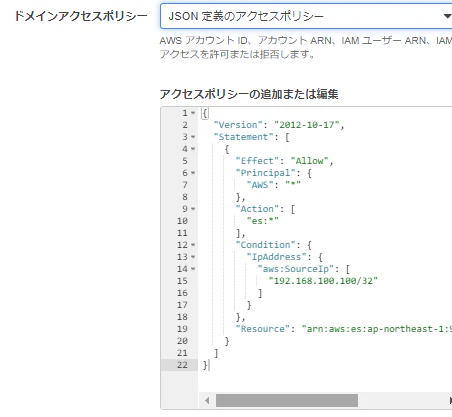Click the アクセスポリシーの追加または編集 heading

pyautogui.click(x=249, y=94)
